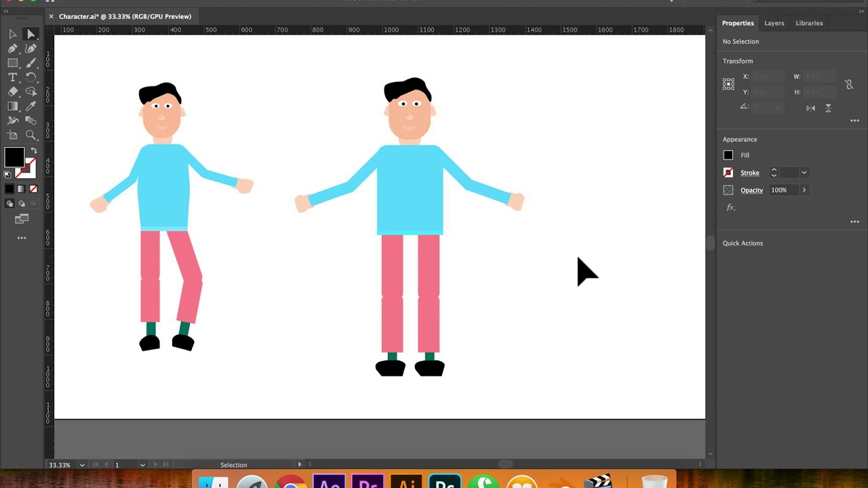Screen dimensions: 868x488
Task: Select the Curvature tool
Action: point(31,49)
